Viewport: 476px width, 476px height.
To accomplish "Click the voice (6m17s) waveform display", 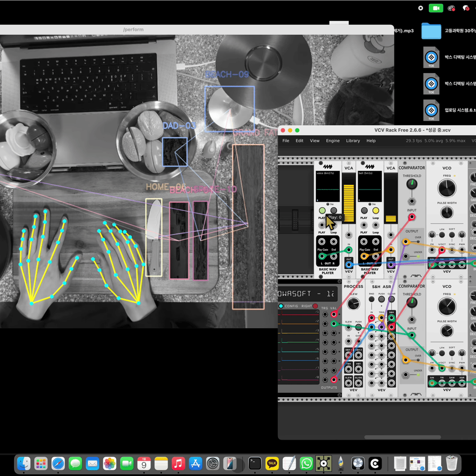I will [x=328, y=186].
